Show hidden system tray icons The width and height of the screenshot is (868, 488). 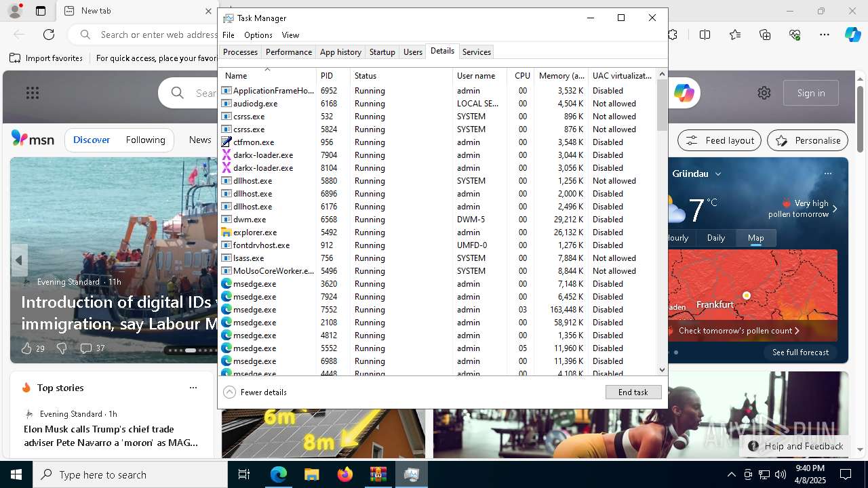tap(731, 474)
